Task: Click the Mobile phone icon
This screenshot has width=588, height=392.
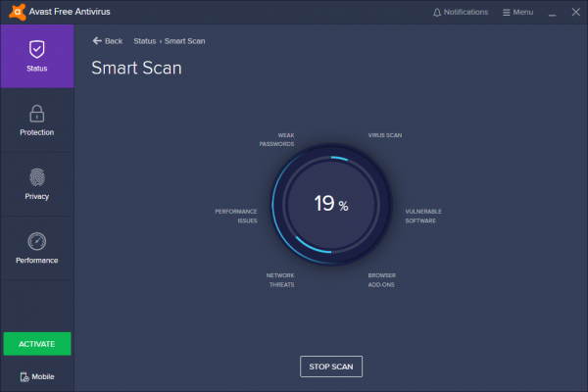Action: tap(24, 376)
